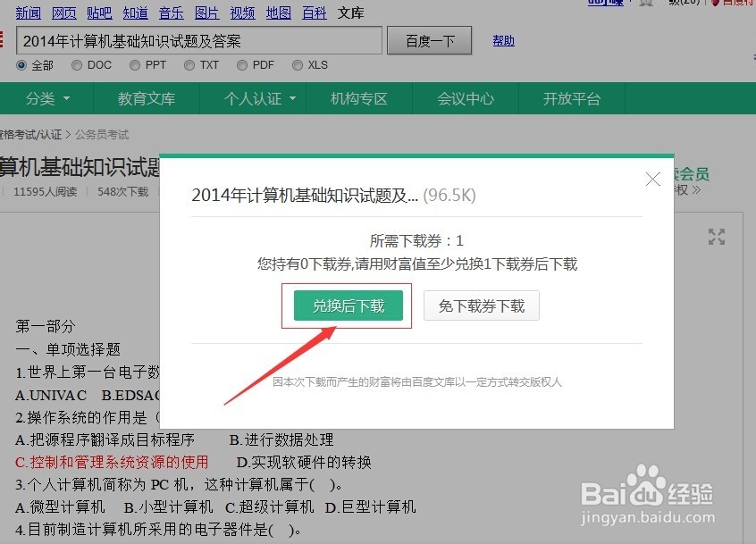756x544 pixels.
Task: Select the 全部 radio button
Action: pyautogui.click(x=21, y=65)
